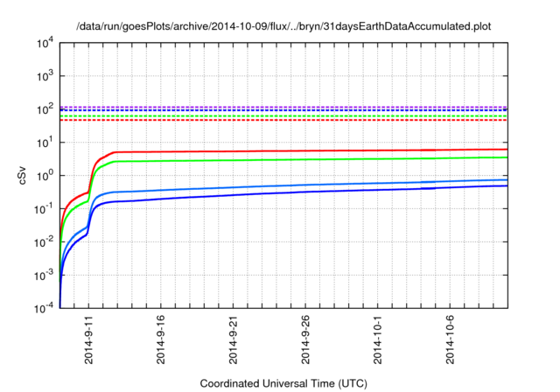Click the 2014-9-11 date label

click(x=88, y=339)
